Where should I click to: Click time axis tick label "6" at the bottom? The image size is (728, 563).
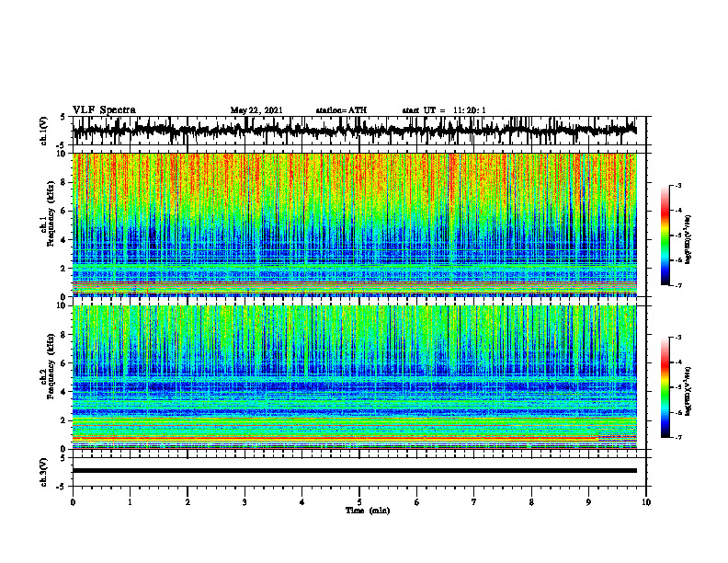[417, 502]
